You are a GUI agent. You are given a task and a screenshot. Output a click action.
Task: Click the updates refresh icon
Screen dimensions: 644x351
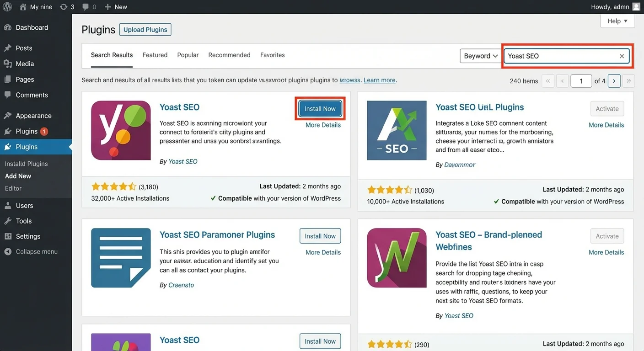[x=63, y=7]
